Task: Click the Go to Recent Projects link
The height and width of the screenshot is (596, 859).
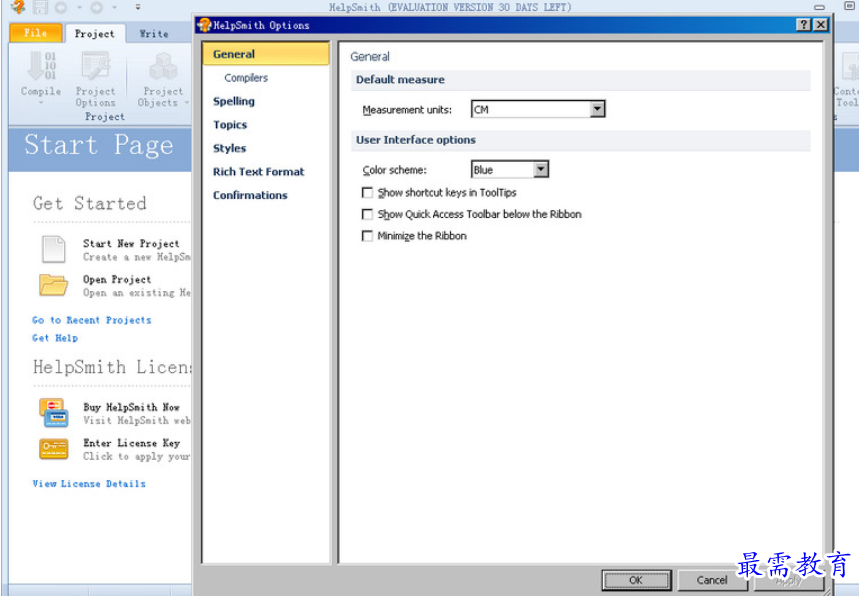Action: (x=91, y=320)
